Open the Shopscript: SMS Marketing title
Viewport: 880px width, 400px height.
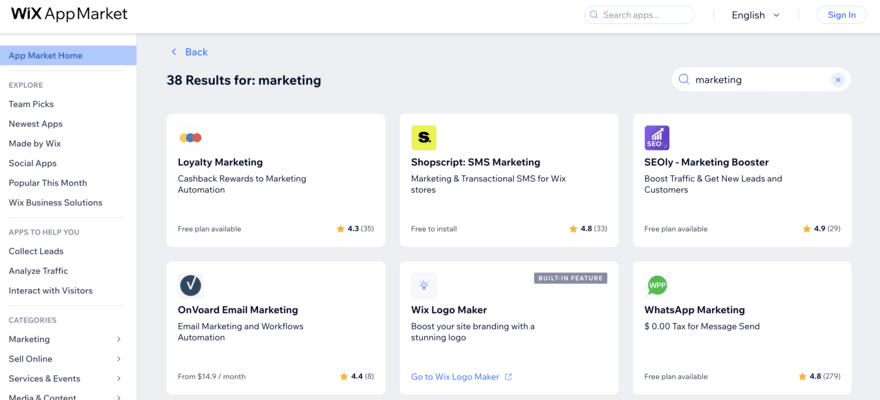tap(476, 162)
